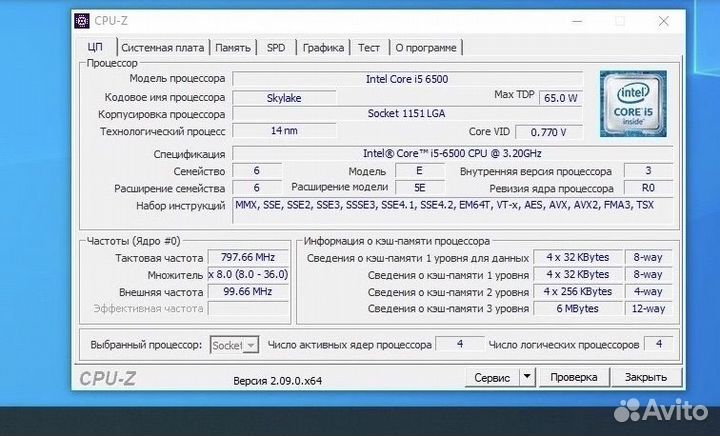Click the 5E extended model value

420,188
